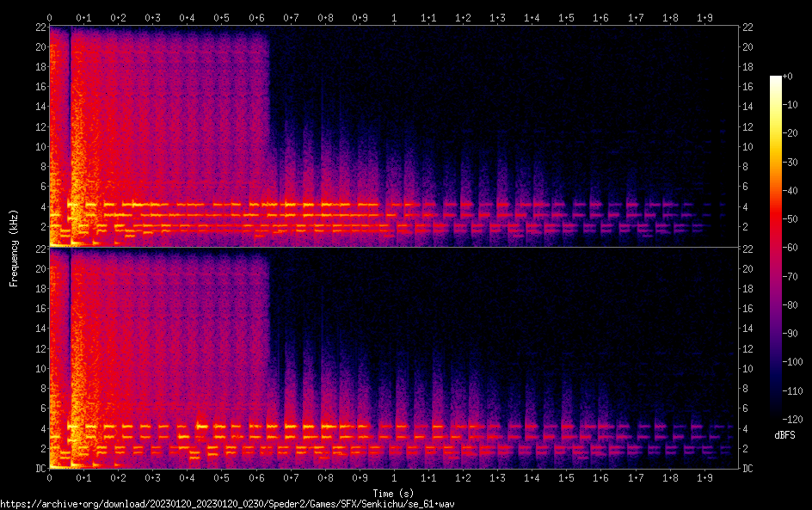This screenshot has height=510, width=812.
Task: Click the Frequency (kHz) axis label
Action: pyautogui.click(x=14, y=248)
